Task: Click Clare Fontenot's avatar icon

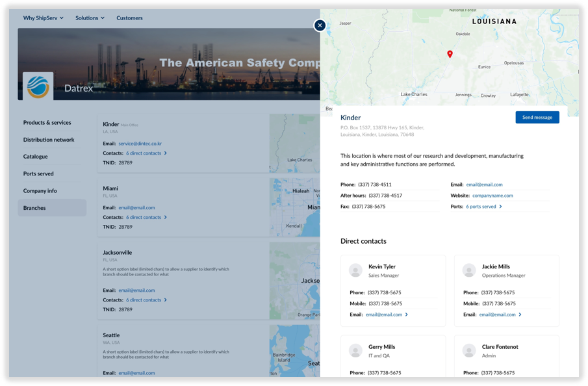Action: click(x=469, y=350)
